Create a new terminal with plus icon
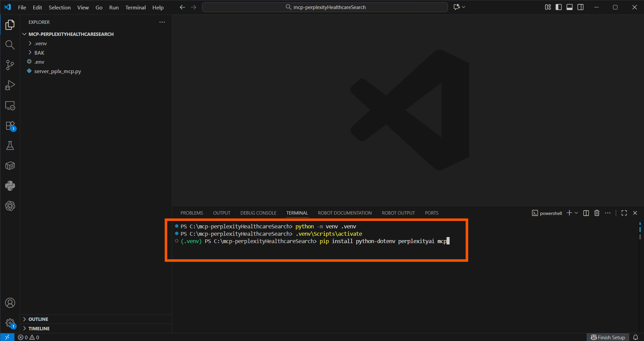The width and height of the screenshot is (644, 341). pos(569,213)
